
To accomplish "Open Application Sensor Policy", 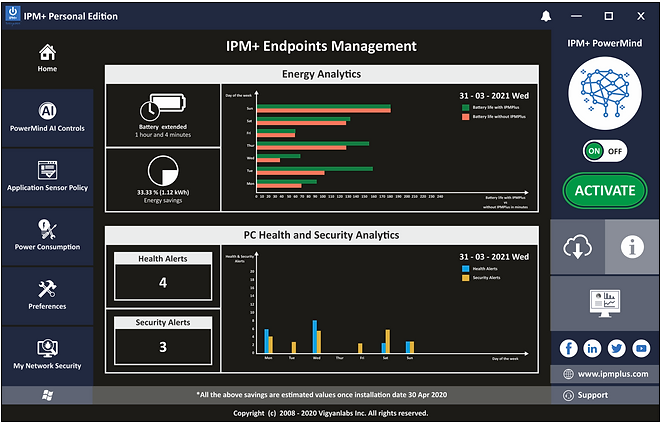I will [47, 177].
